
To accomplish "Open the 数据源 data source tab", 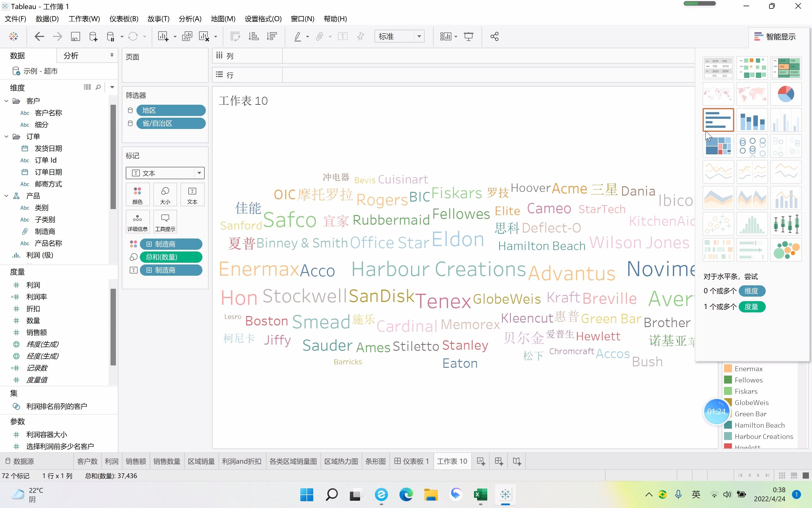I will [x=20, y=461].
